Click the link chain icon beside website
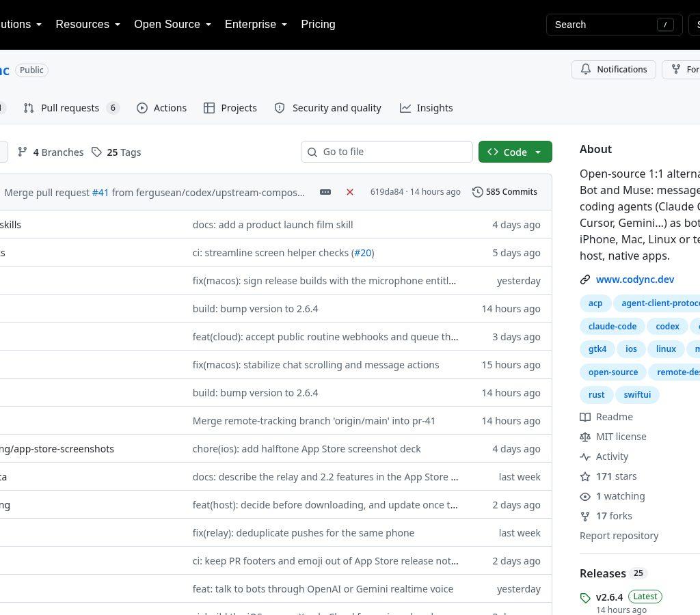The height and width of the screenshot is (615, 700). [585, 279]
